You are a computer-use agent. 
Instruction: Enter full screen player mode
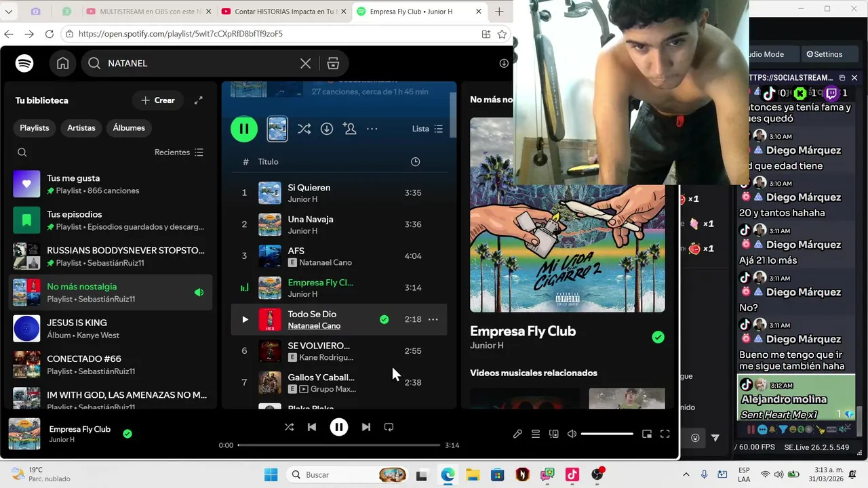click(665, 434)
